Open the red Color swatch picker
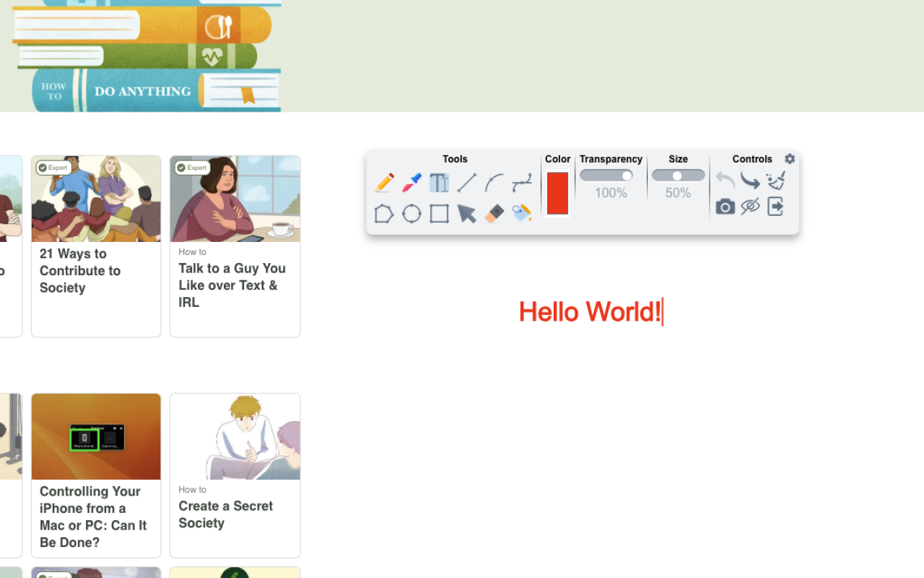This screenshot has width=924, height=578. (x=557, y=193)
